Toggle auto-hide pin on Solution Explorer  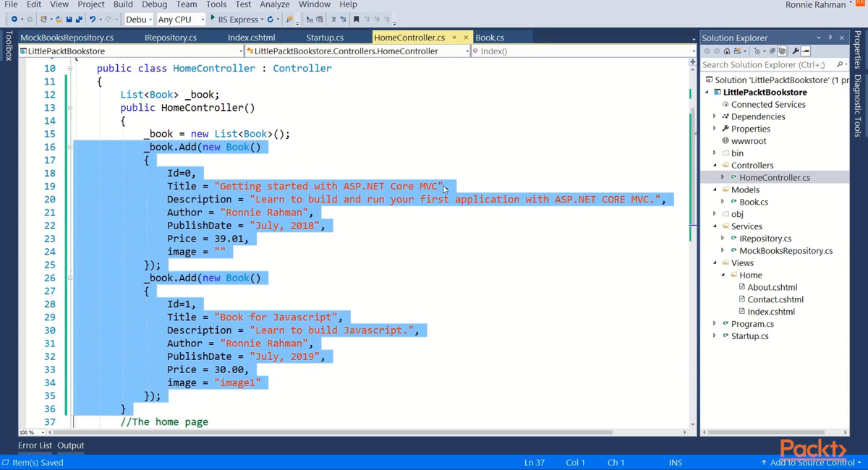click(830, 38)
